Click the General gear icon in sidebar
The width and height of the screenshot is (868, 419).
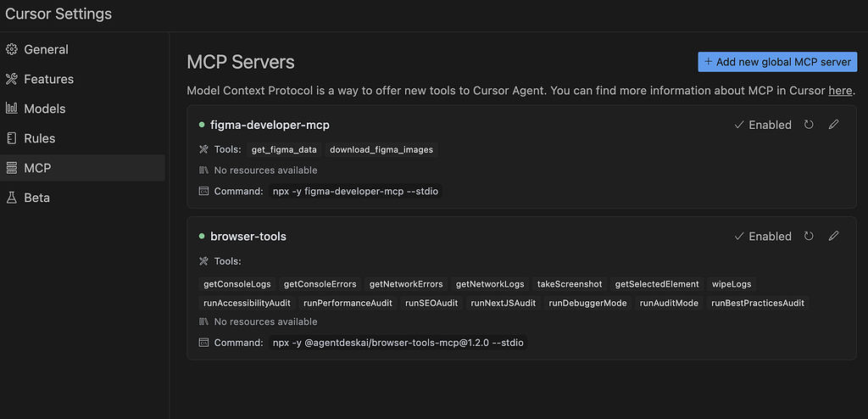click(12, 49)
